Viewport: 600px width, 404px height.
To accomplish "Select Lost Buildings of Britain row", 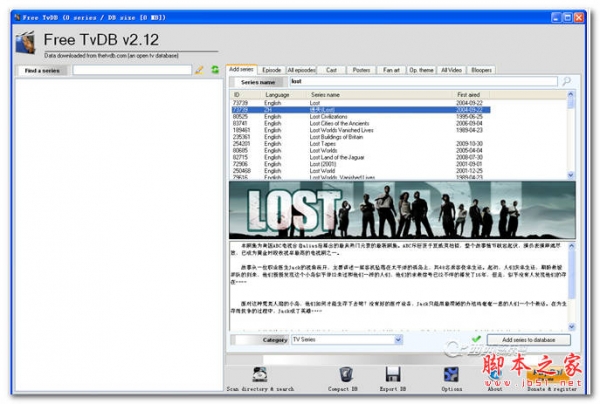I will (360, 137).
